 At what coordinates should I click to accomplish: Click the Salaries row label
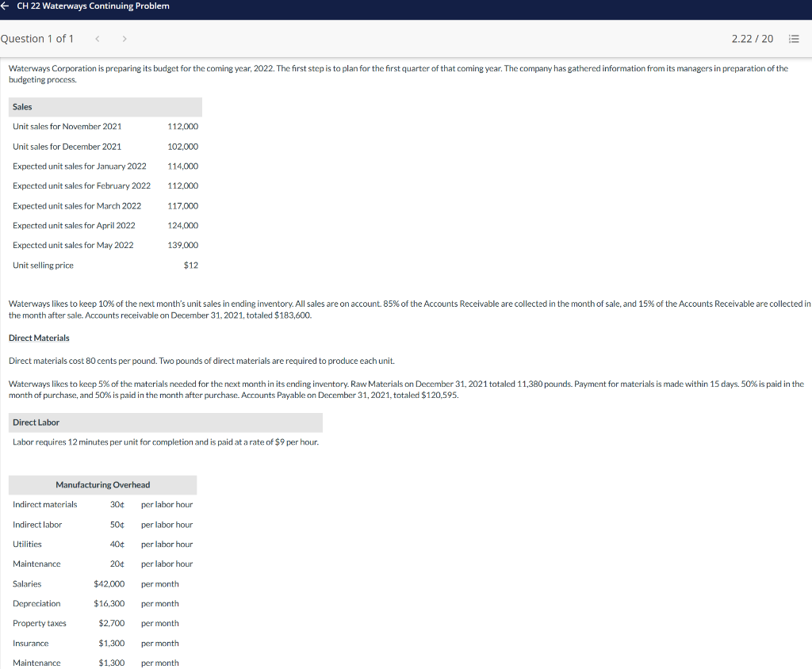point(27,584)
